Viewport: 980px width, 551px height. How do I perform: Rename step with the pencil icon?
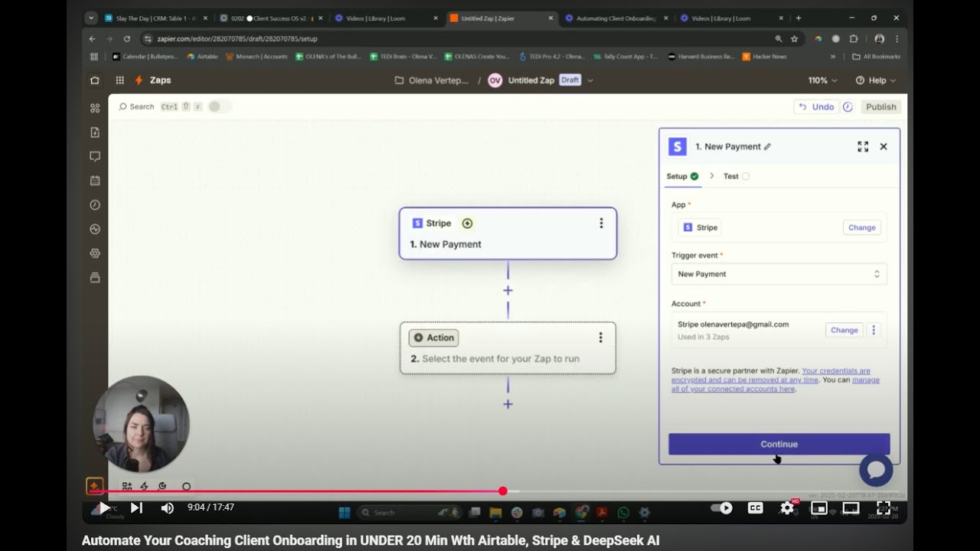(767, 147)
